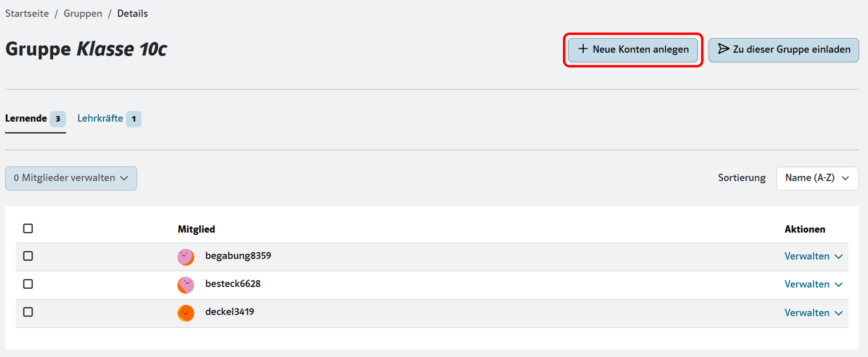Click the begabung8359 avatar icon

[x=186, y=257]
